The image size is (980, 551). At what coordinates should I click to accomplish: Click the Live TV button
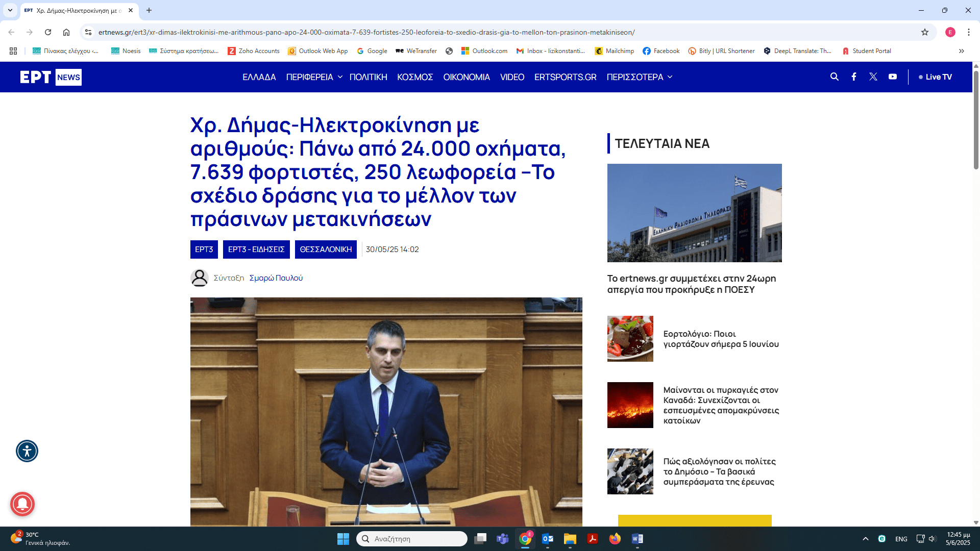coord(935,77)
